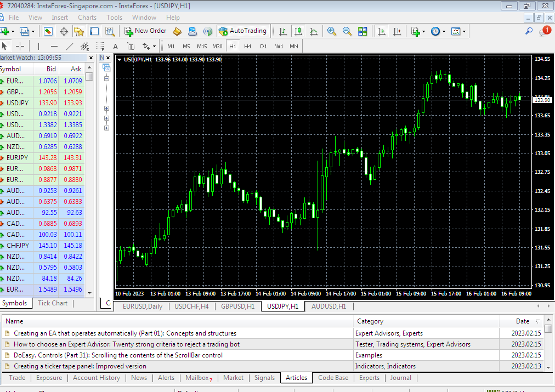Image resolution: width=555 pixels, height=392 pixels.
Task: Switch to the Code Base tab
Action: pyautogui.click(x=333, y=378)
